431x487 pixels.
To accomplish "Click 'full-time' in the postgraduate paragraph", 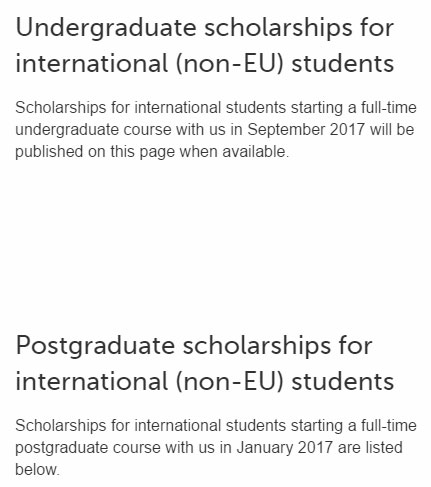I will click(x=389, y=426).
